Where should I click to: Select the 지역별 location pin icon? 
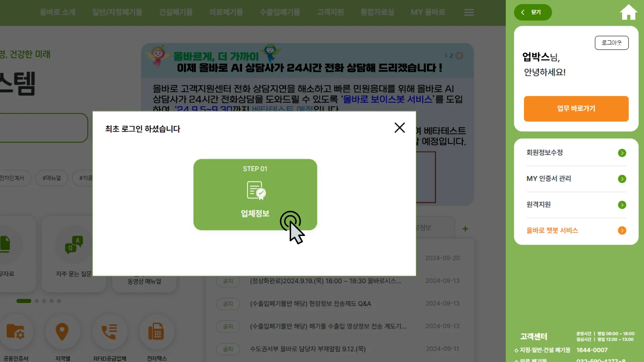point(62,332)
